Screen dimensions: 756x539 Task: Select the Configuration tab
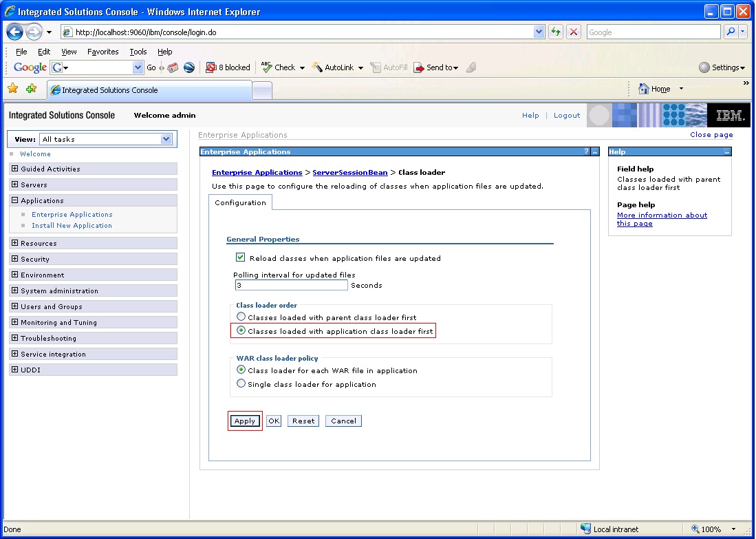point(240,202)
